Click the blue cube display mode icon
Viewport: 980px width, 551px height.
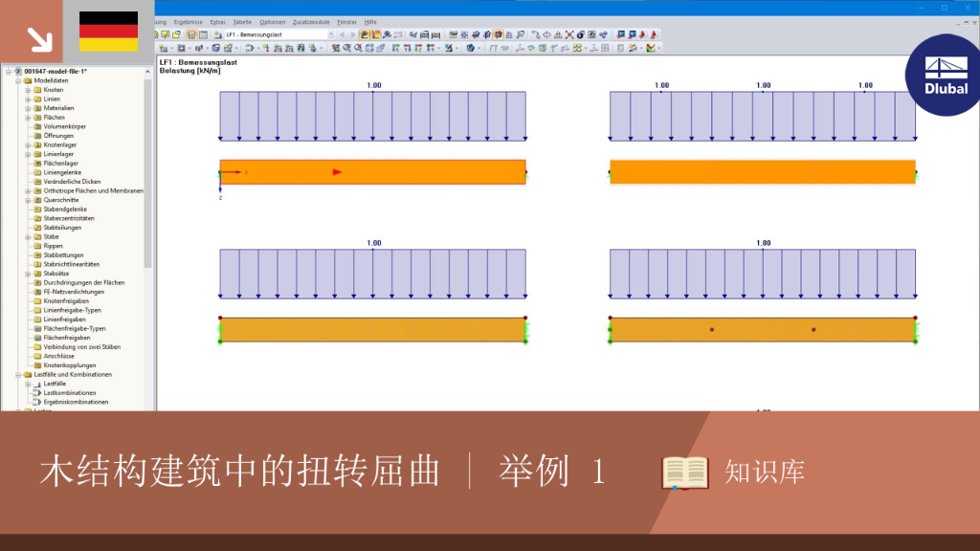tap(470, 48)
